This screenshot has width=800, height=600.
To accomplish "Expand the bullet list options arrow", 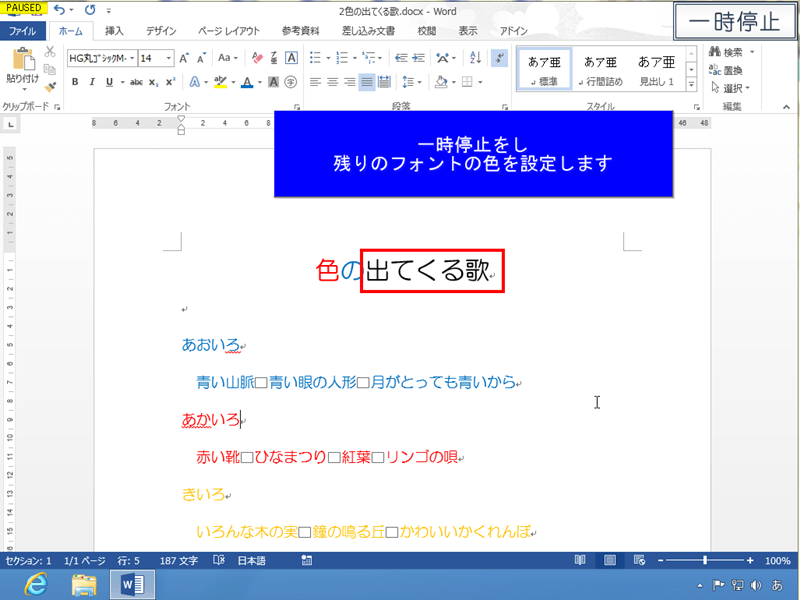I will (327, 57).
